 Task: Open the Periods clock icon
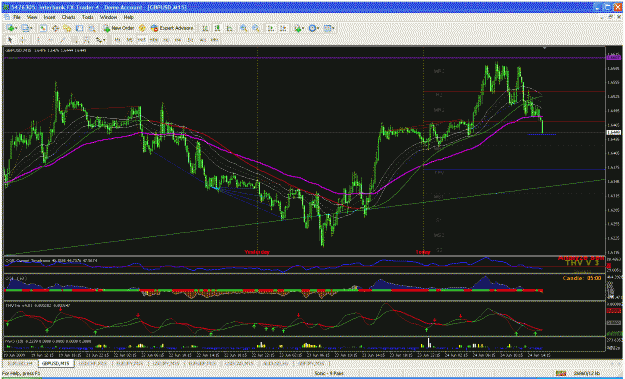312,28
